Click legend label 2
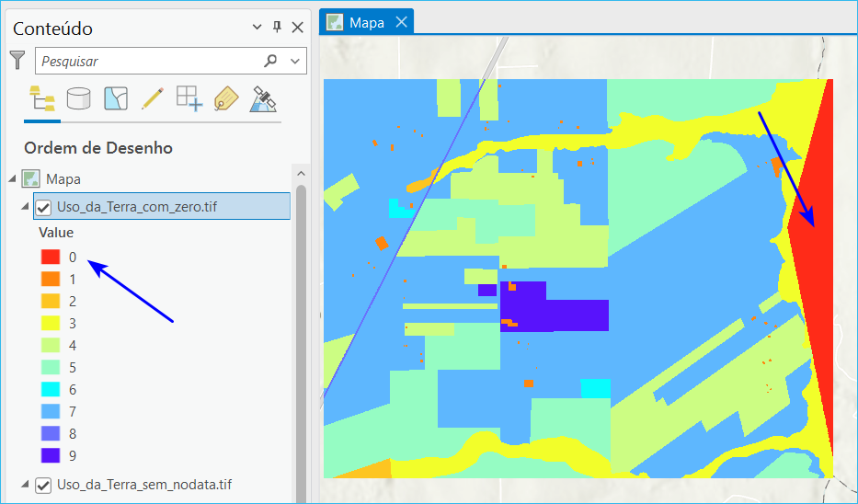The width and height of the screenshot is (858, 504). 73,302
